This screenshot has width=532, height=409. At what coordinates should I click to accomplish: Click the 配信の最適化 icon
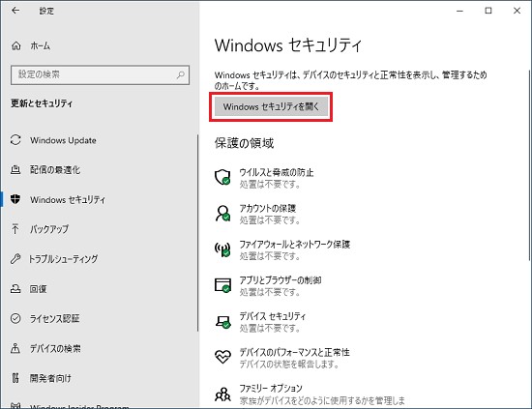15,169
